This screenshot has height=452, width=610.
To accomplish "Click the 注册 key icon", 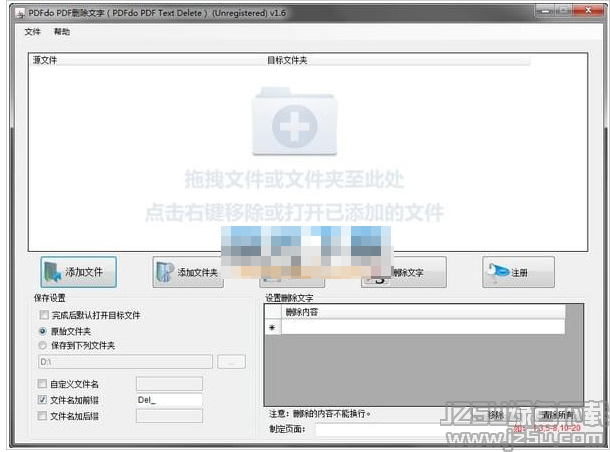I will pyautogui.click(x=498, y=271).
